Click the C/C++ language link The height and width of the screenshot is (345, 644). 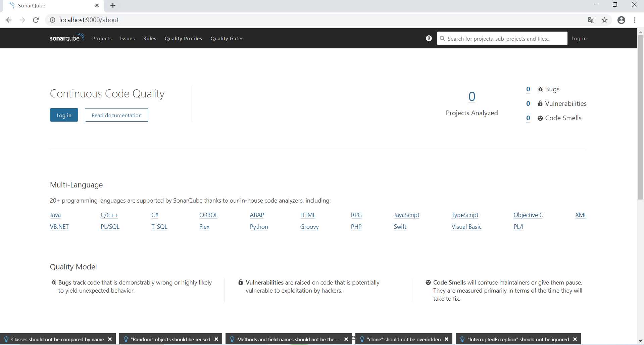click(x=109, y=215)
